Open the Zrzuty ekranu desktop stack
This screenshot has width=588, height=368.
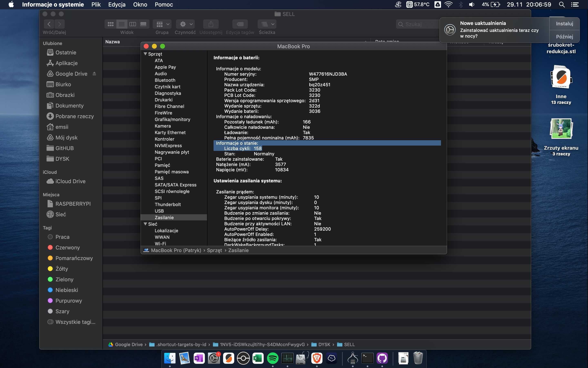[x=561, y=137]
